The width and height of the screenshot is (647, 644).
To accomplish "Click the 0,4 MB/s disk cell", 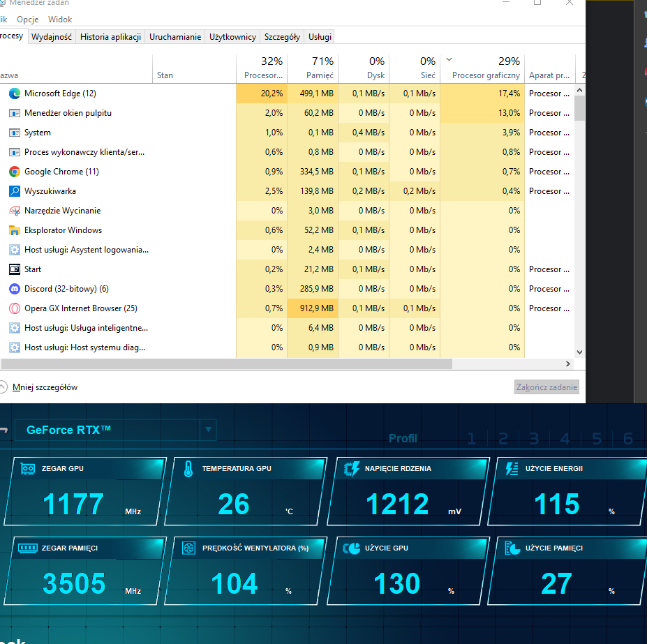I will pyautogui.click(x=364, y=133).
